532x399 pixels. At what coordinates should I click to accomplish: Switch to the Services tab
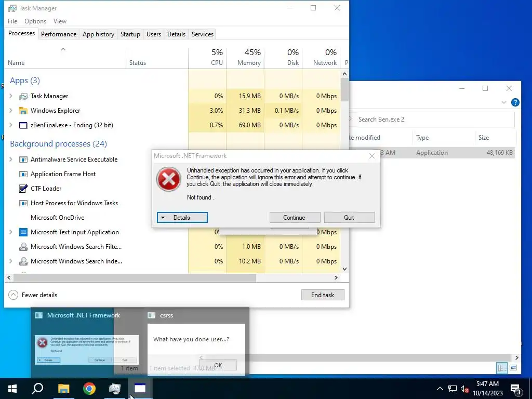point(203,34)
